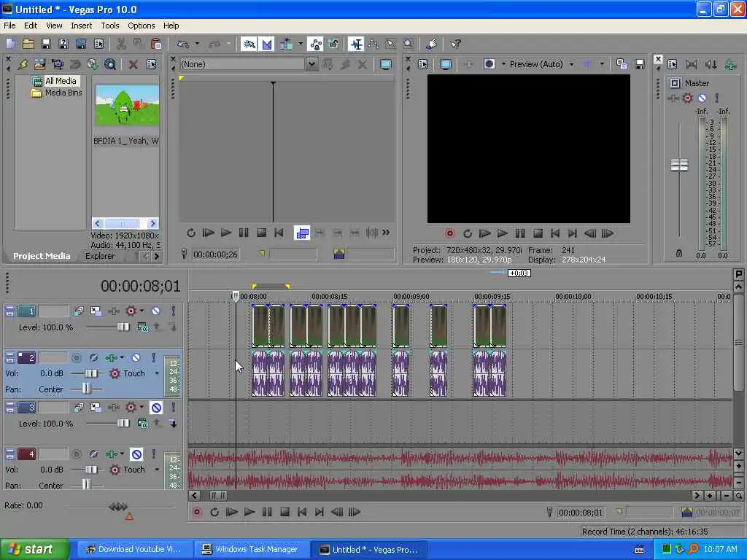The width and height of the screenshot is (747, 560).
Task: Solo video track 1
Action: click(x=174, y=311)
